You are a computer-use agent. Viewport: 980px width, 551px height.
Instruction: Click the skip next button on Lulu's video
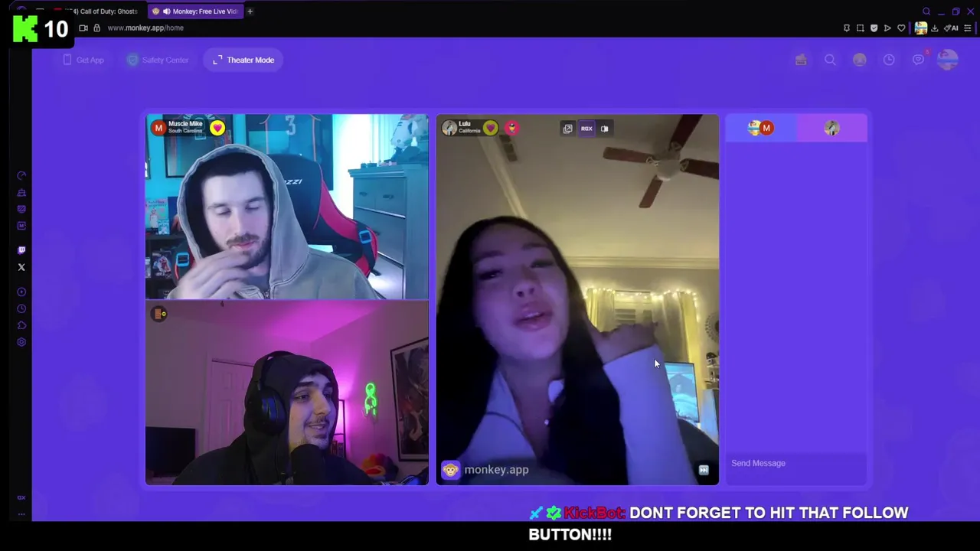coord(704,470)
